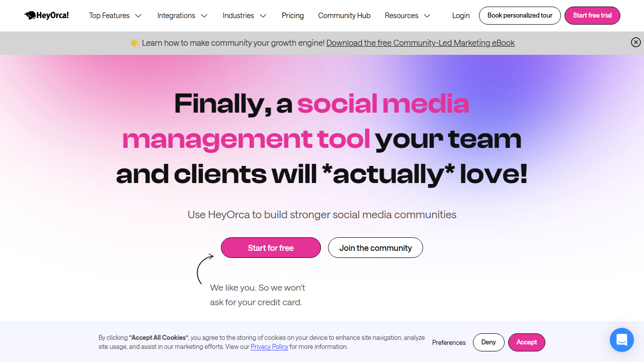The width and height of the screenshot is (644, 362).
Task: Go to the Pricing page
Action: (x=293, y=16)
